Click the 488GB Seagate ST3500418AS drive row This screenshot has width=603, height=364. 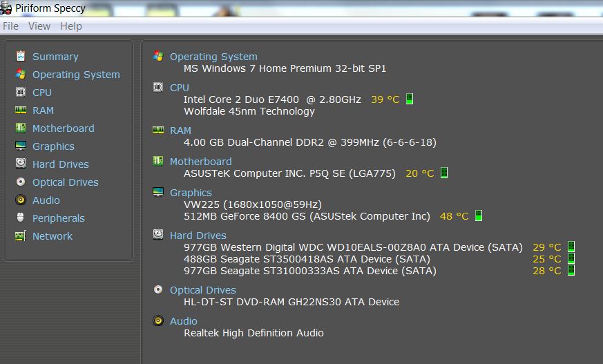pos(307,259)
